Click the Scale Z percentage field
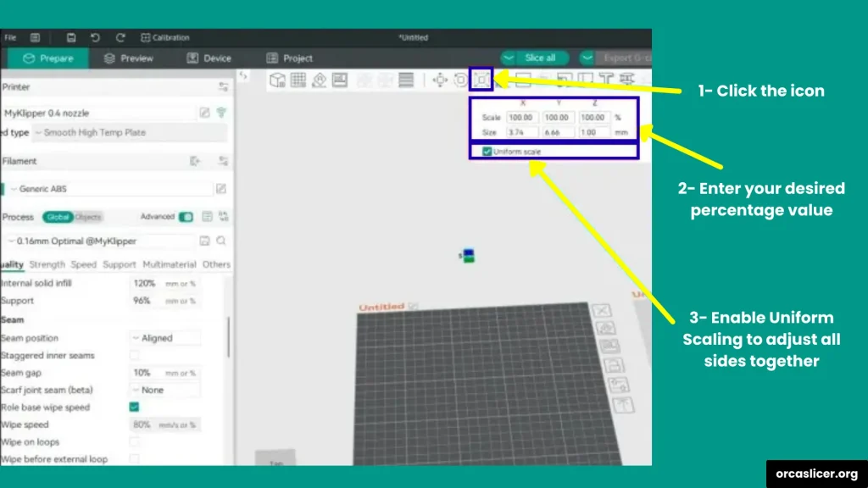 click(593, 117)
